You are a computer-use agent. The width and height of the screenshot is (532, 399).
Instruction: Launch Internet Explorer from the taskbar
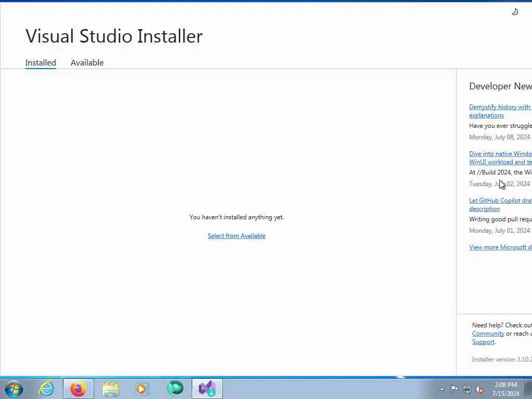pyautogui.click(x=46, y=389)
